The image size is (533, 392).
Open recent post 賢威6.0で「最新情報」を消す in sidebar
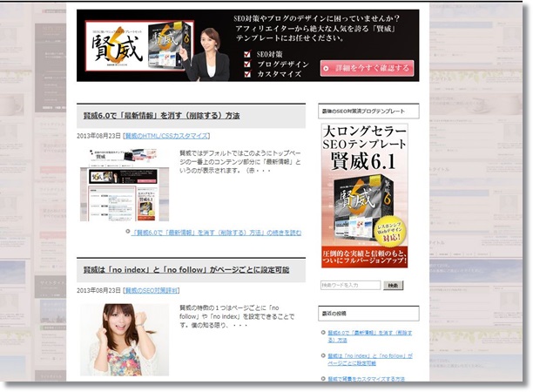pos(369,336)
